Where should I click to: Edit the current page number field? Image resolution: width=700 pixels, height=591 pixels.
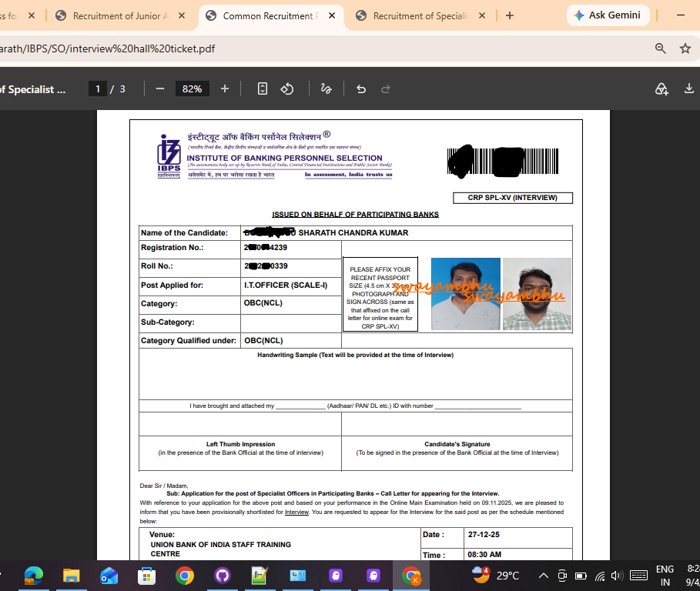coord(98,89)
